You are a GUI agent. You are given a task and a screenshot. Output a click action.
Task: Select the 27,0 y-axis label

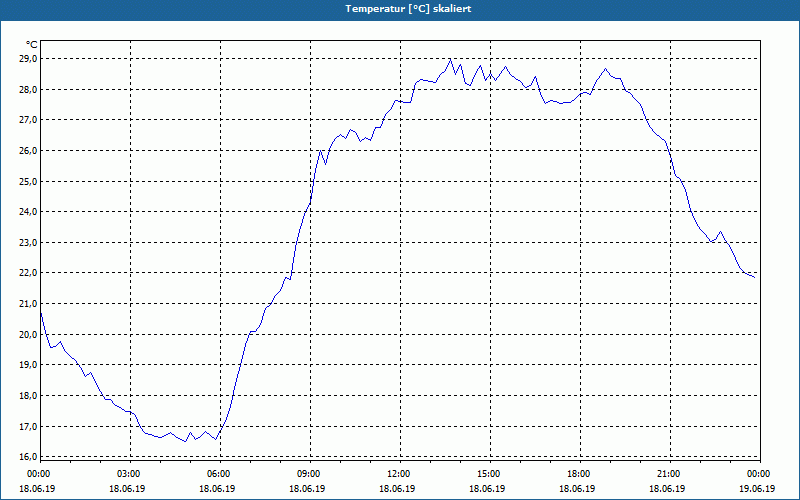[x=29, y=120]
